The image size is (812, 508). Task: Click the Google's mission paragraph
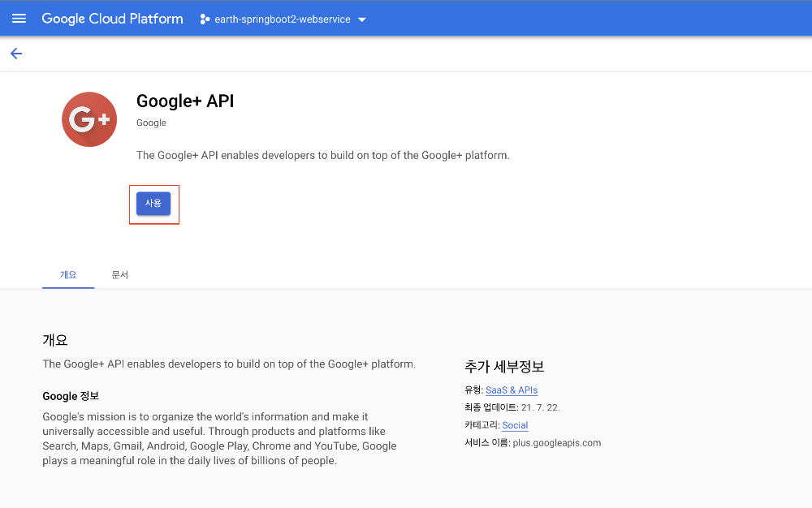[219, 439]
